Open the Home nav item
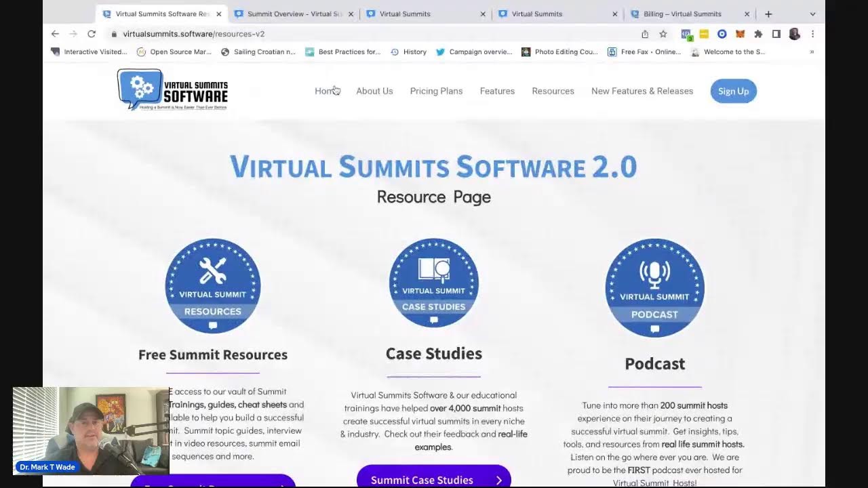This screenshot has height=488, width=868. point(326,91)
